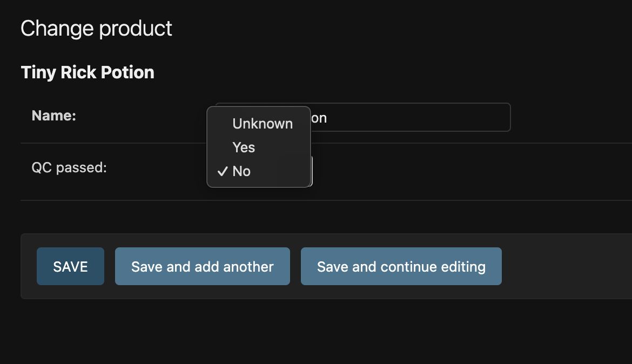The width and height of the screenshot is (632, 364).
Task: Select the checked "No" option
Action: point(241,171)
